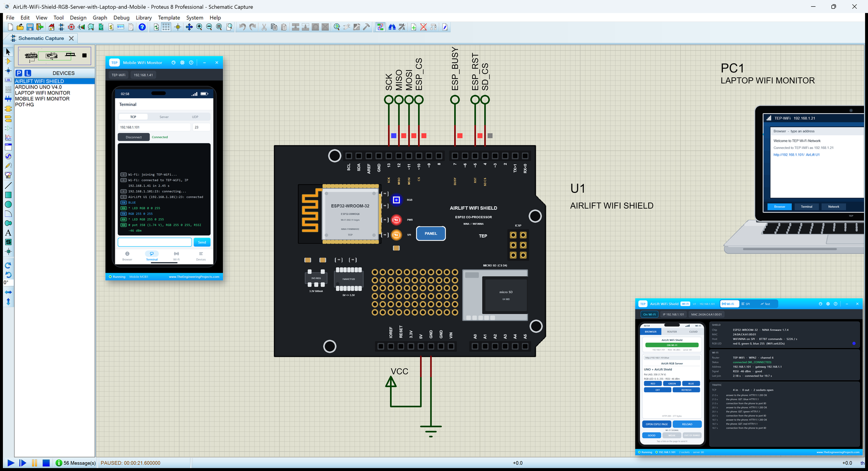Click Disconnect in Mobile WiFi Monitor
The width and height of the screenshot is (868, 471).
click(x=134, y=137)
